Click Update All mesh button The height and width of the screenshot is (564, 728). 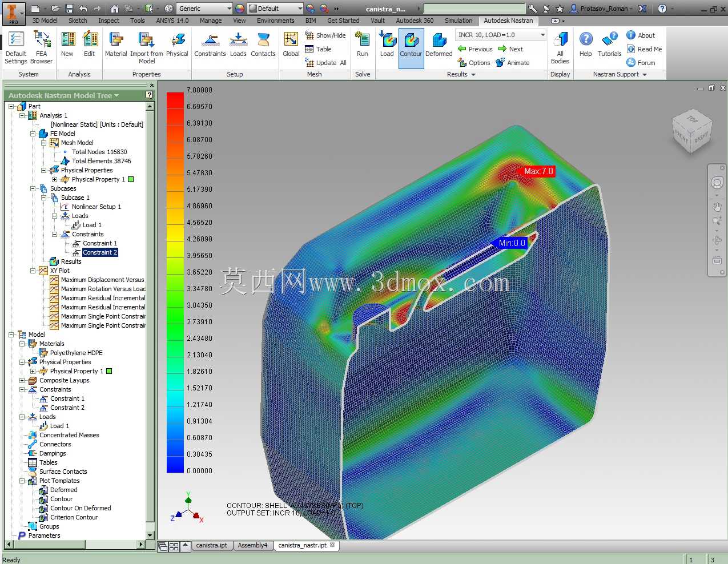(x=325, y=63)
